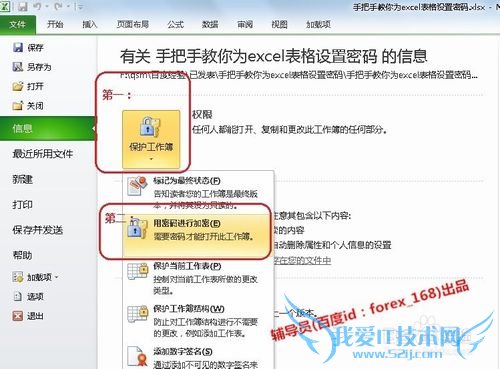The image size is (500, 369).
Task: Click the Save (保存) label in the sidebar
Action: [35, 48]
